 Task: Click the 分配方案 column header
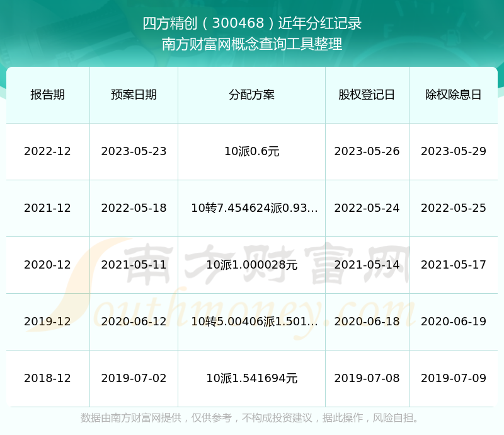click(x=251, y=95)
